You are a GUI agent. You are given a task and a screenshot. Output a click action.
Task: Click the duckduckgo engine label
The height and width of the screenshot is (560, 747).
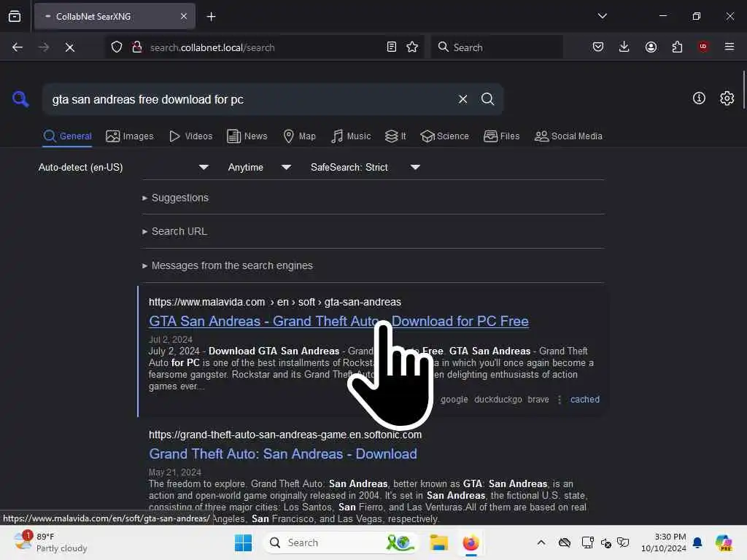pyautogui.click(x=498, y=400)
